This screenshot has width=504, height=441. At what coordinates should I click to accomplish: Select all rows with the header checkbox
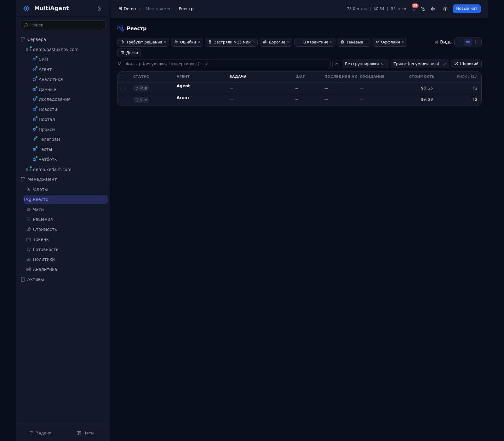coord(122,77)
